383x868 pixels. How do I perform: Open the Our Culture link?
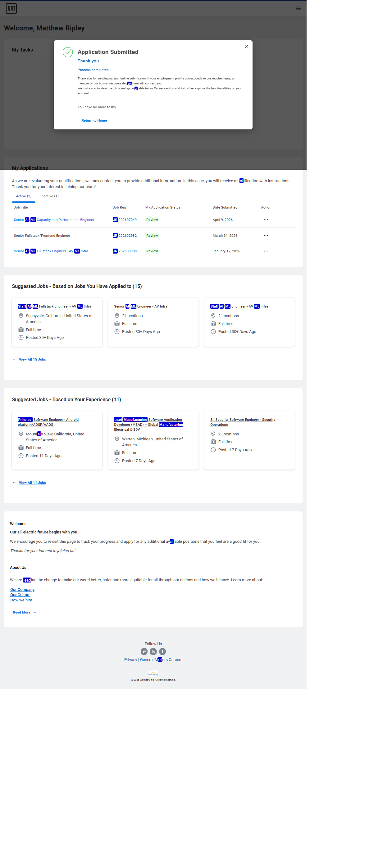(20, 595)
